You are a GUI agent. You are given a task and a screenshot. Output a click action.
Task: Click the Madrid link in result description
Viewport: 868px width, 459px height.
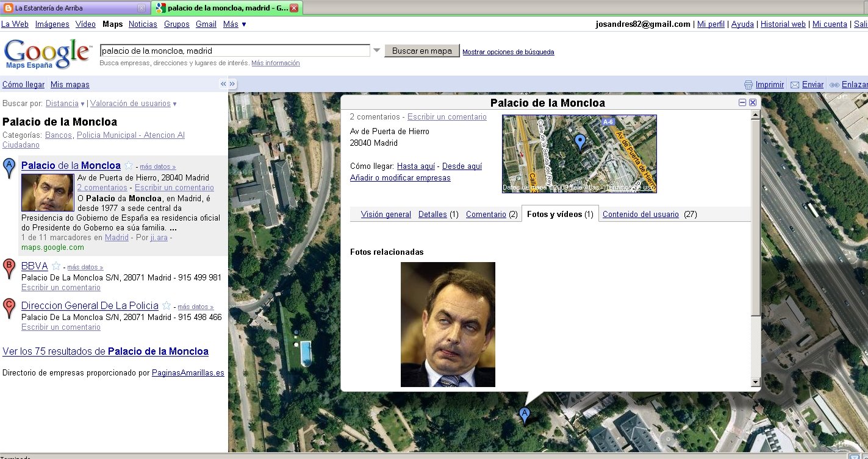(x=117, y=238)
